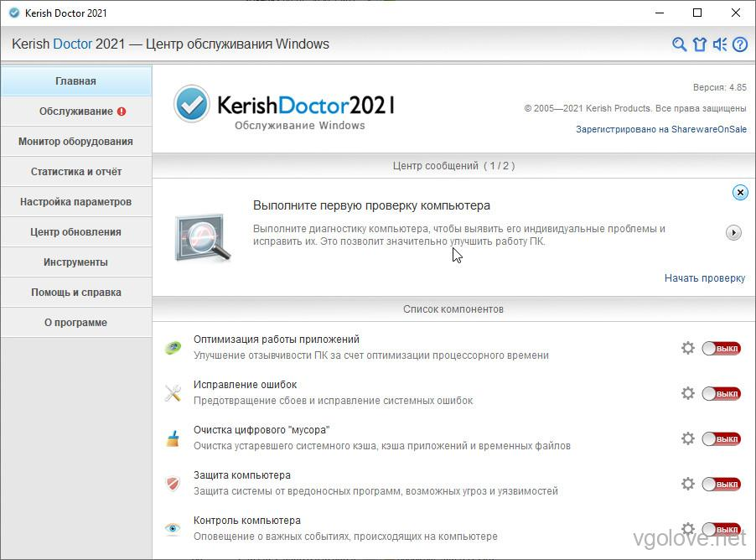Image resolution: width=756 pixels, height=560 pixels.
Task: Open help via the question mark icon
Action: point(740,44)
